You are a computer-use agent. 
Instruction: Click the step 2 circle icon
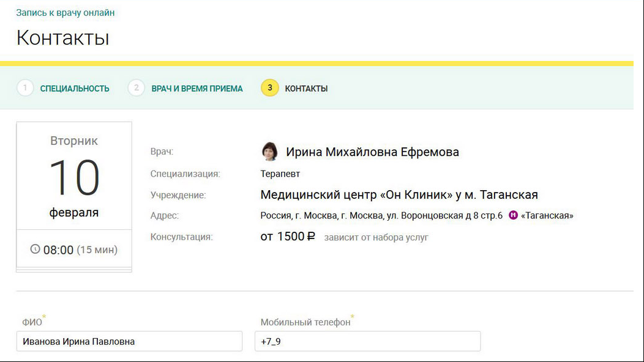pyautogui.click(x=137, y=88)
